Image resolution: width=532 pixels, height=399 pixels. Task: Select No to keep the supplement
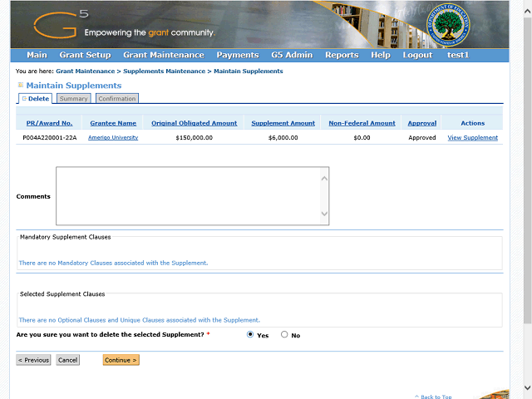[284, 334]
